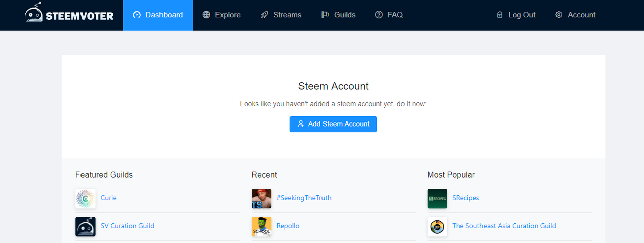Viewport: 644px width, 243px height.
Task: Open the #SeekingTheTruth guild link
Action: (304, 198)
